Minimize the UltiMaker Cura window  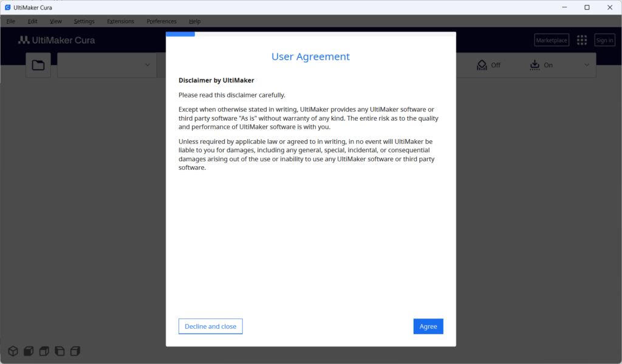(x=564, y=7)
